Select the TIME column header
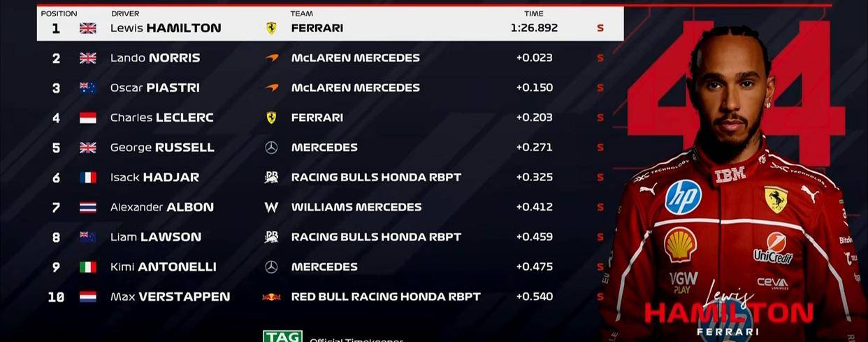Image resolution: width=868 pixels, height=342 pixels. click(x=534, y=13)
